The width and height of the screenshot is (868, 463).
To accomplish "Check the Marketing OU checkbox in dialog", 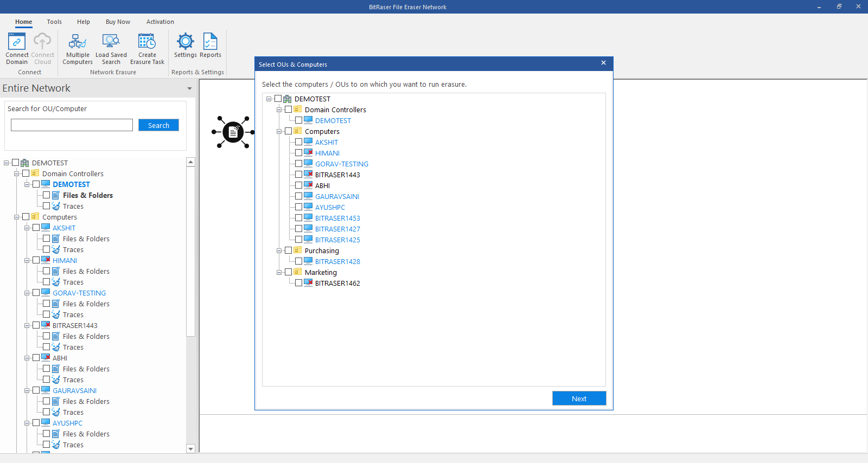I will (288, 272).
